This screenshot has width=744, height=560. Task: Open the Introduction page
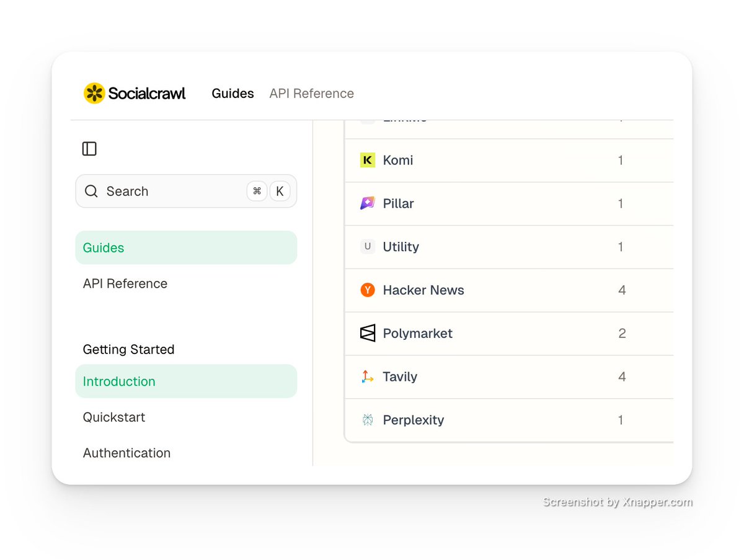click(x=186, y=381)
